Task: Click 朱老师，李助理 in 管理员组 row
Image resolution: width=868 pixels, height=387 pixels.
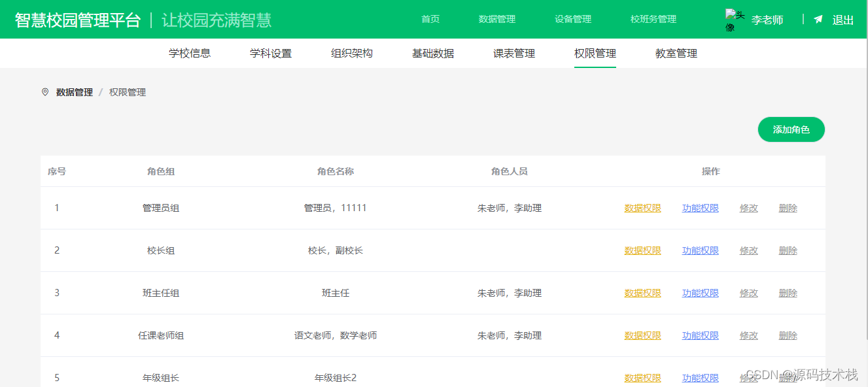Action: [x=510, y=208]
